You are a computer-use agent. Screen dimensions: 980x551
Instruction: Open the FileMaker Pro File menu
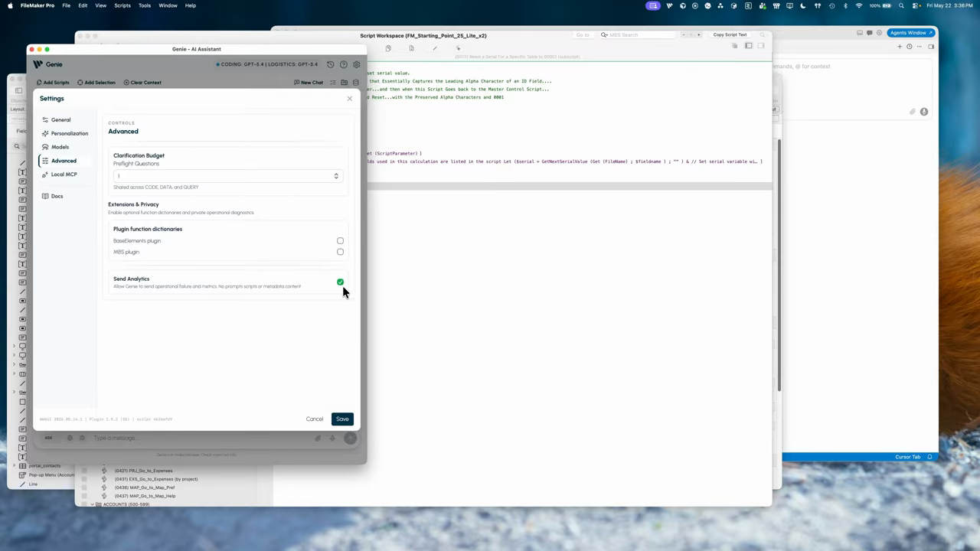pos(67,5)
